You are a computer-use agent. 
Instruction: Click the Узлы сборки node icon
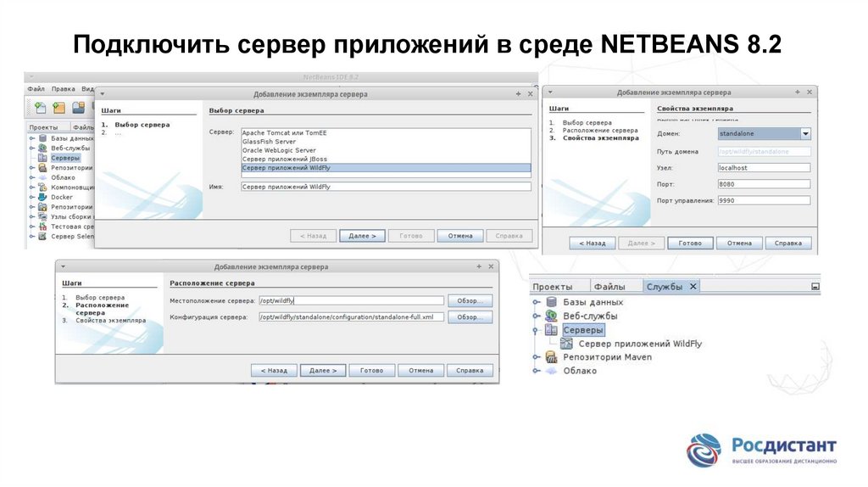click(x=42, y=216)
